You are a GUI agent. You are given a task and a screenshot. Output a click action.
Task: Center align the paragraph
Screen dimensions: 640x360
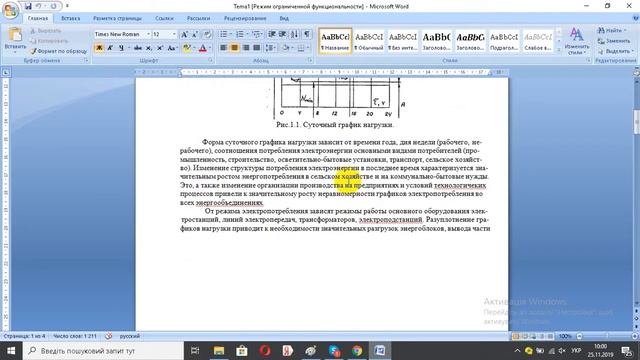(234, 48)
